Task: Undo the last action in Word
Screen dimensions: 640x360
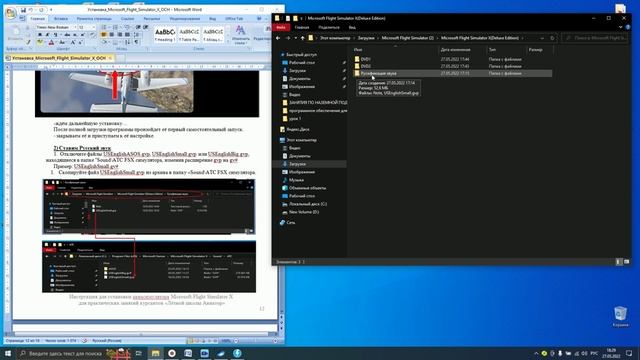Action: [31, 10]
